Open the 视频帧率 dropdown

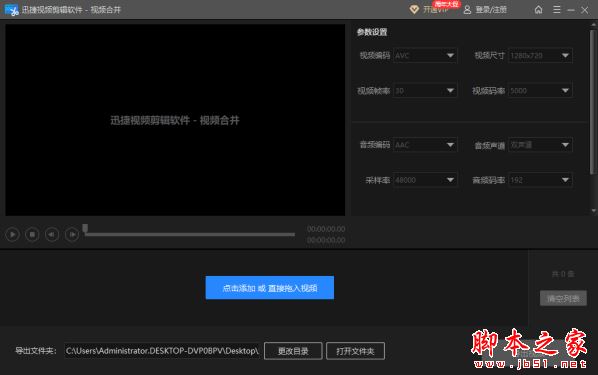click(425, 91)
